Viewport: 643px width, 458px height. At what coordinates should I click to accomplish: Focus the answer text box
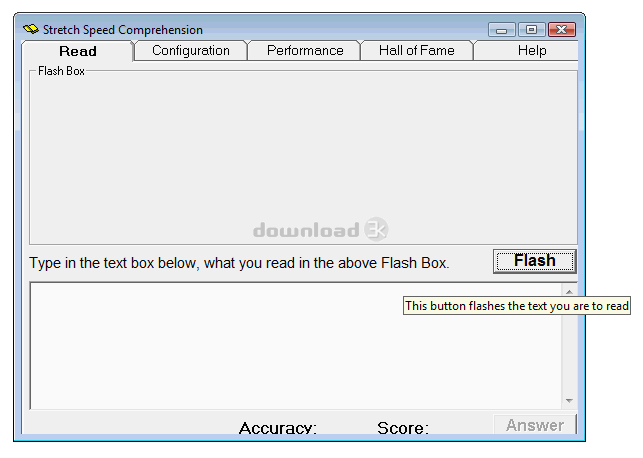295,346
